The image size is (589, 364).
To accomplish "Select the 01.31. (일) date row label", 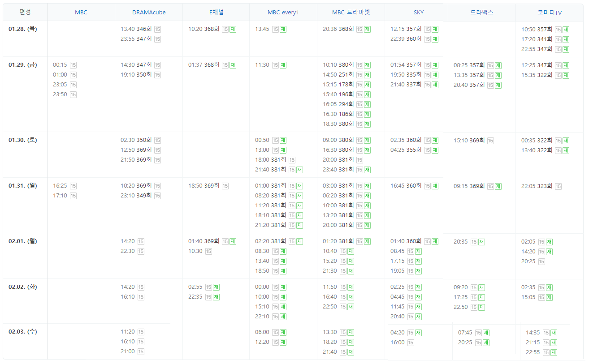I will (23, 185).
